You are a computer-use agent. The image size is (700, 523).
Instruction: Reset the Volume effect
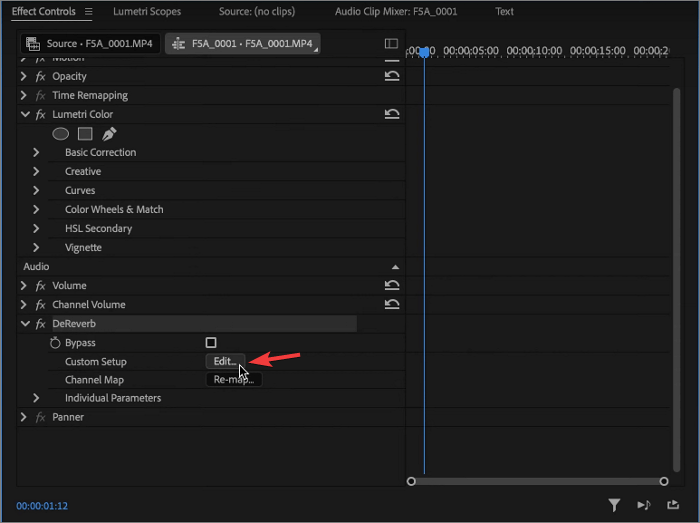coord(392,286)
